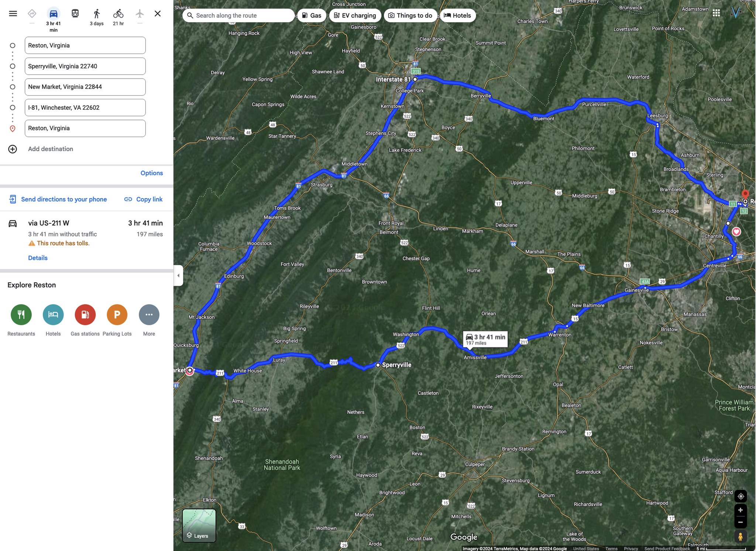This screenshot has width=756, height=551.
Task: Open the Layers map thumbnail
Action: point(199,526)
